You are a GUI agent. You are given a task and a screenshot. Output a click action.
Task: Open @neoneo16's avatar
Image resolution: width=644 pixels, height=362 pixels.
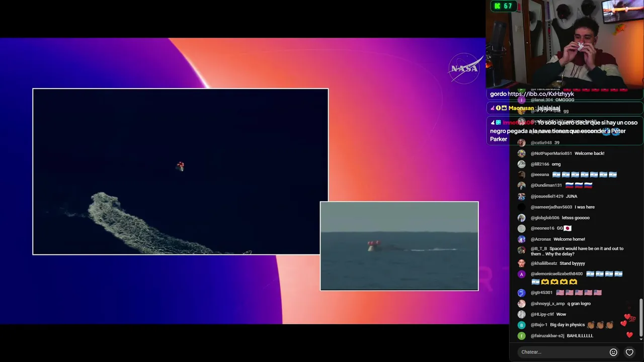[x=521, y=228]
